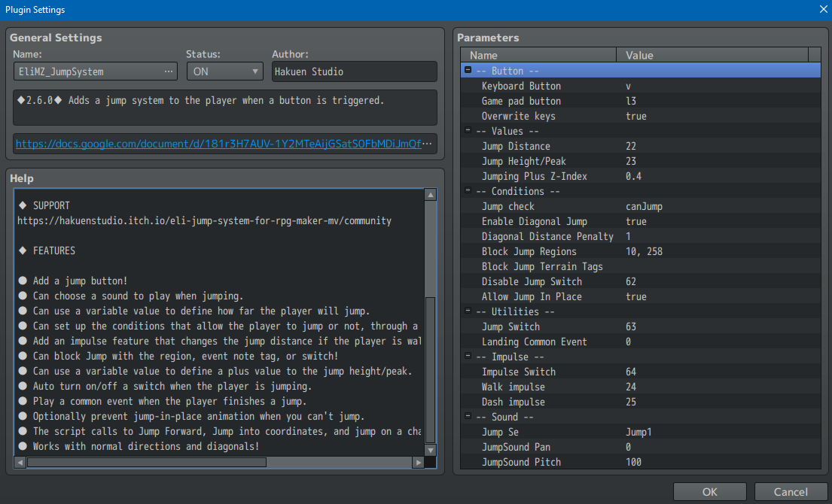This screenshot has width=832, height=504.
Task: Select the Jump Height/Peak parameter
Action: point(641,161)
